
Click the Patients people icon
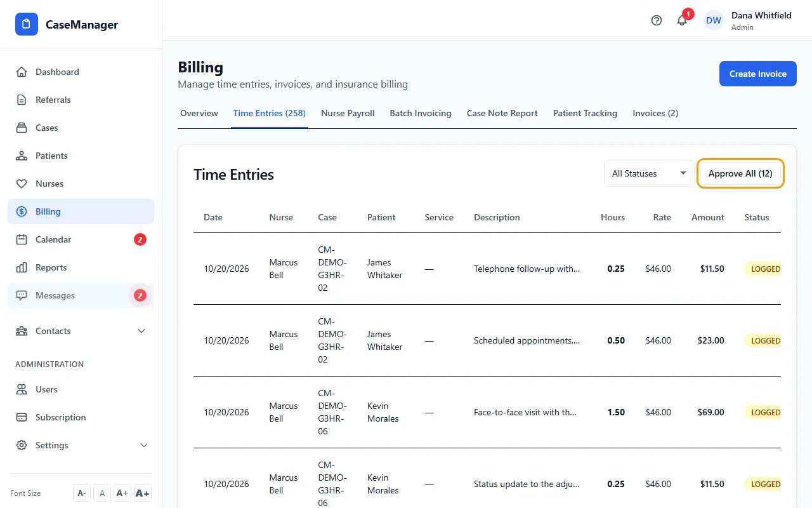tap(22, 156)
